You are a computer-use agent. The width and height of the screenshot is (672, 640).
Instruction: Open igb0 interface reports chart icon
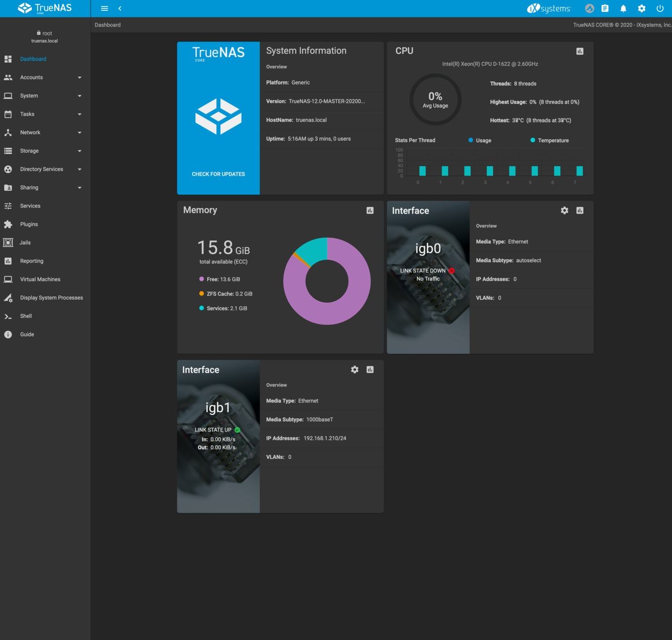(580, 210)
